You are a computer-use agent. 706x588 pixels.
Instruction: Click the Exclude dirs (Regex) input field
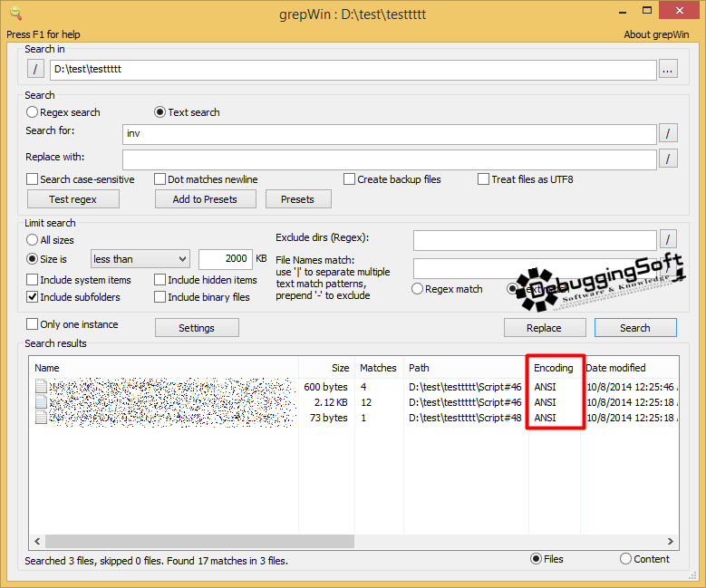pos(535,240)
